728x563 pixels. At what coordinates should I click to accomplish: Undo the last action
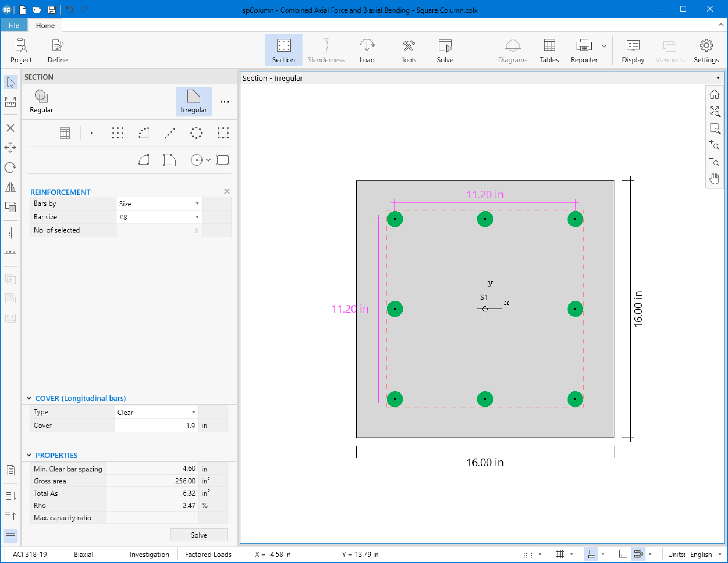pos(69,10)
